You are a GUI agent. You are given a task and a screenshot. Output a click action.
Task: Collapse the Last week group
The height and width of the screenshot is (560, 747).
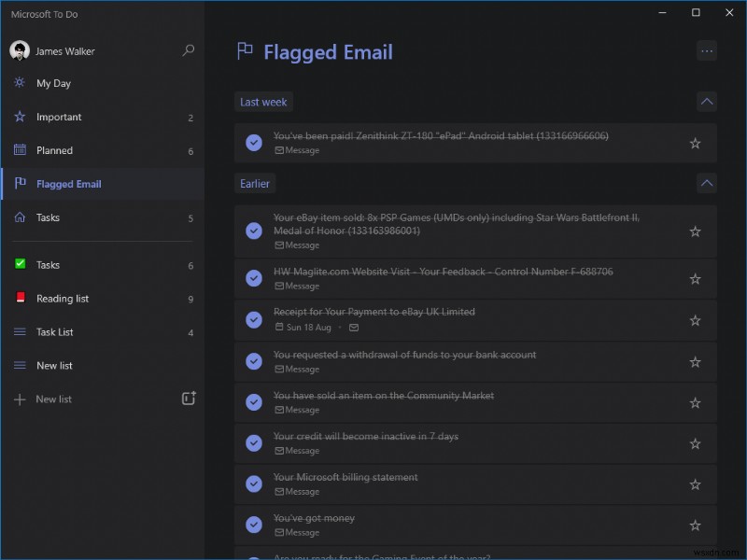pos(707,100)
